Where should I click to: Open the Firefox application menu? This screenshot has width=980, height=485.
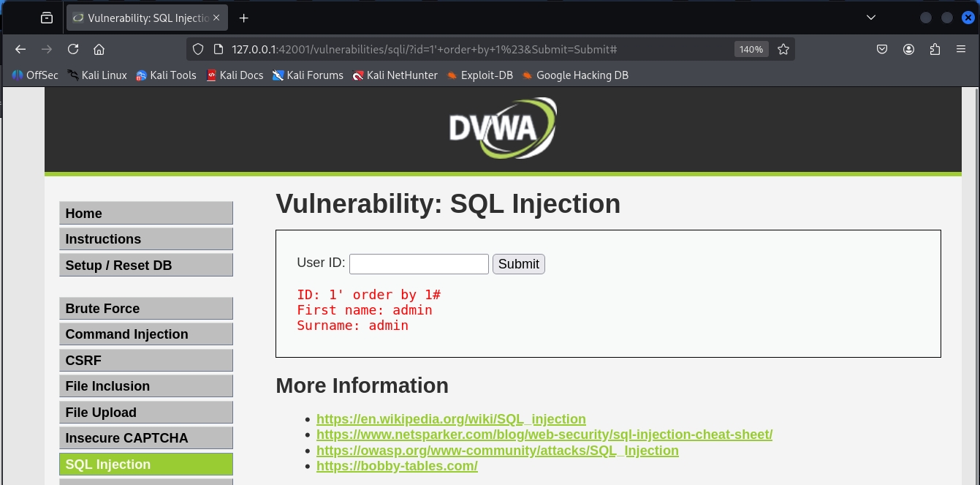[x=961, y=49]
